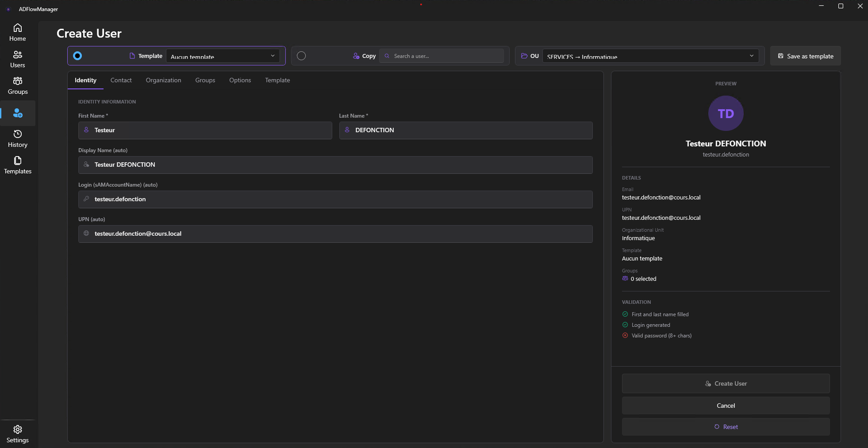This screenshot has height=448, width=868.
Task: Click the TD avatar in preview
Action: 726,113
